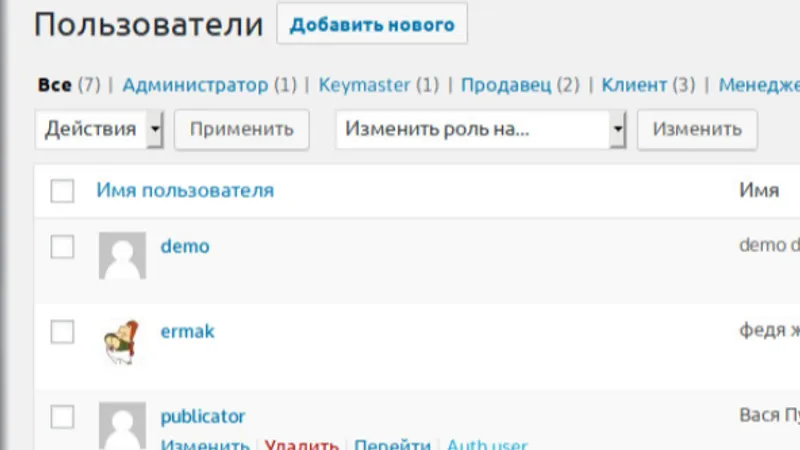The width and height of the screenshot is (800, 450).
Task: Click the demo user avatar
Action: 122,256
